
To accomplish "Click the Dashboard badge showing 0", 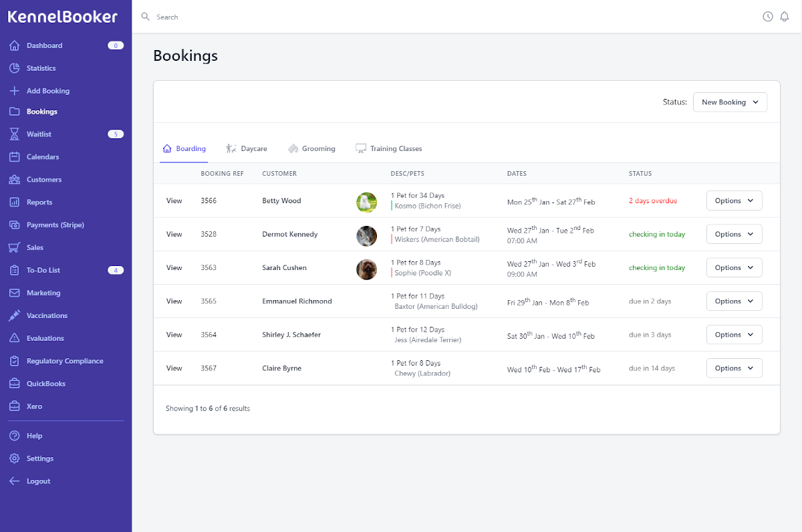I will pyautogui.click(x=116, y=45).
